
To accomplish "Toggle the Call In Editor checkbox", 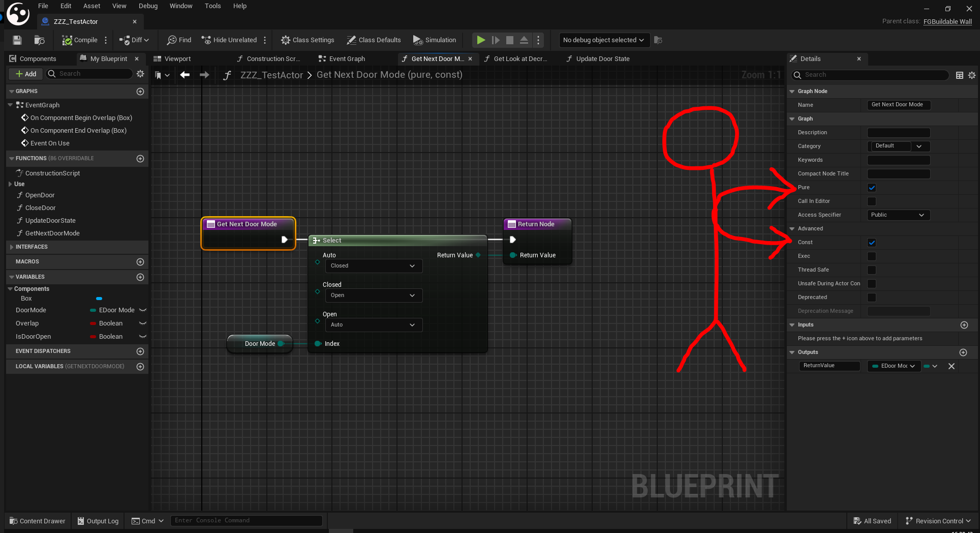I will pyautogui.click(x=872, y=201).
